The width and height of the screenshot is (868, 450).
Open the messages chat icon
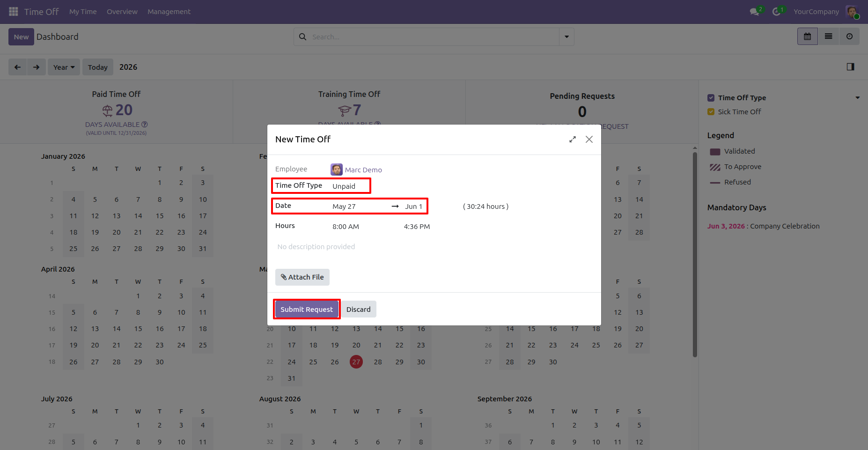[x=754, y=12]
